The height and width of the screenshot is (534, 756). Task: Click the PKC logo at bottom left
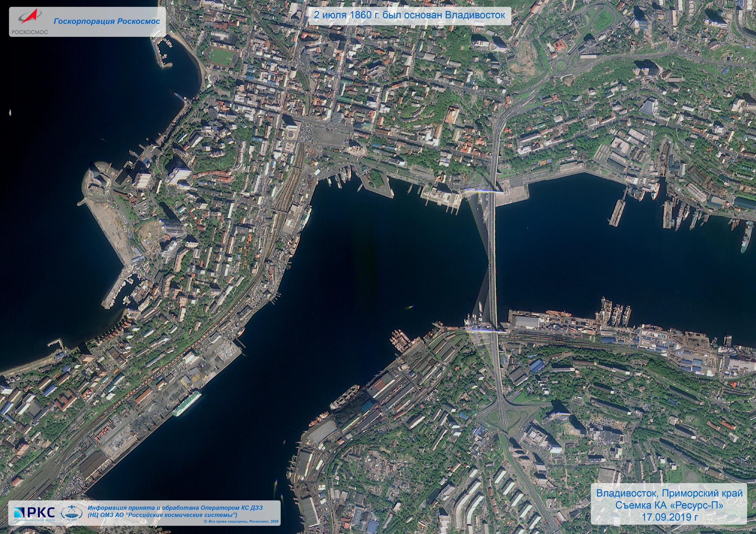pyautogui.click(x=34, y=513)
